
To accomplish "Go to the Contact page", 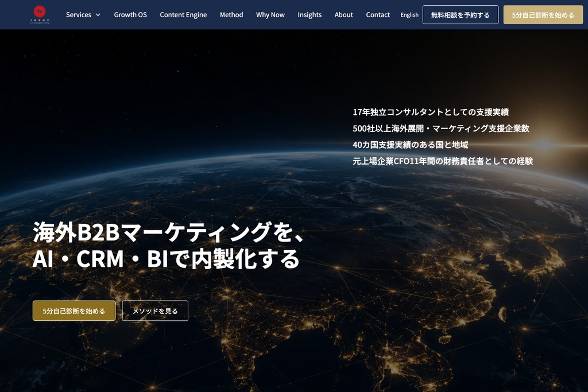I will tap(378, 14).
